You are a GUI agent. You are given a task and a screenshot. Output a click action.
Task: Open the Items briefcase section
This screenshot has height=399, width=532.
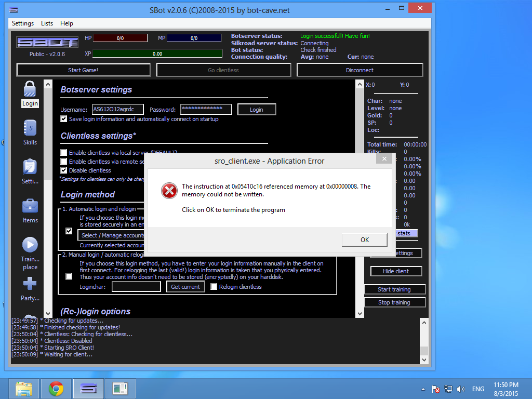coord(30,211)
